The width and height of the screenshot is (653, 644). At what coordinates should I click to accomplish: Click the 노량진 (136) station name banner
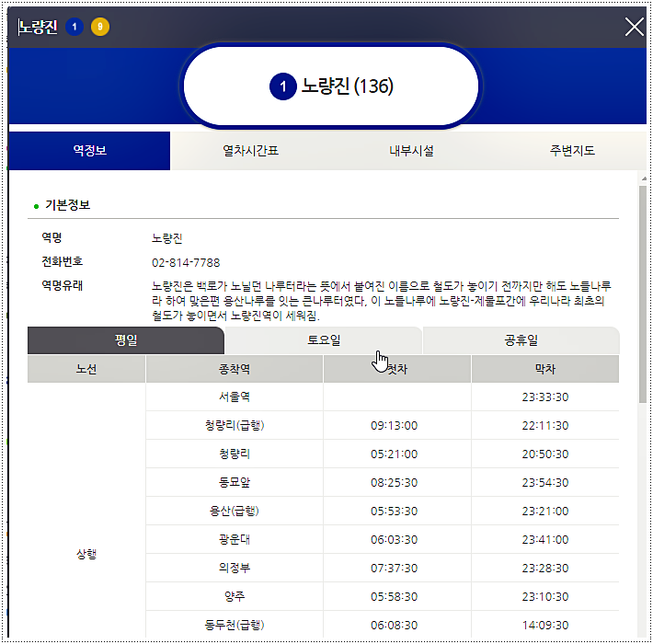pos(331,86)
